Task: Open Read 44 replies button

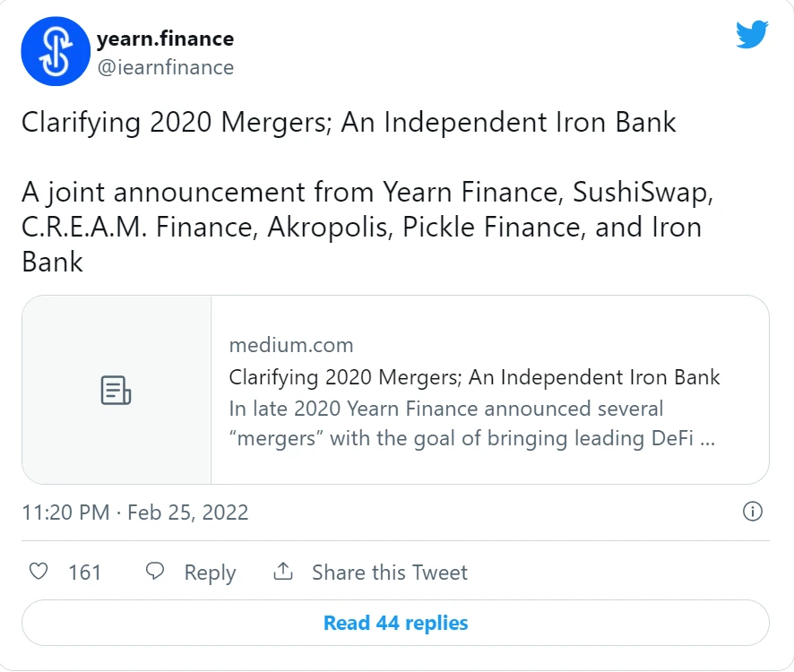Action: (395, 623)
